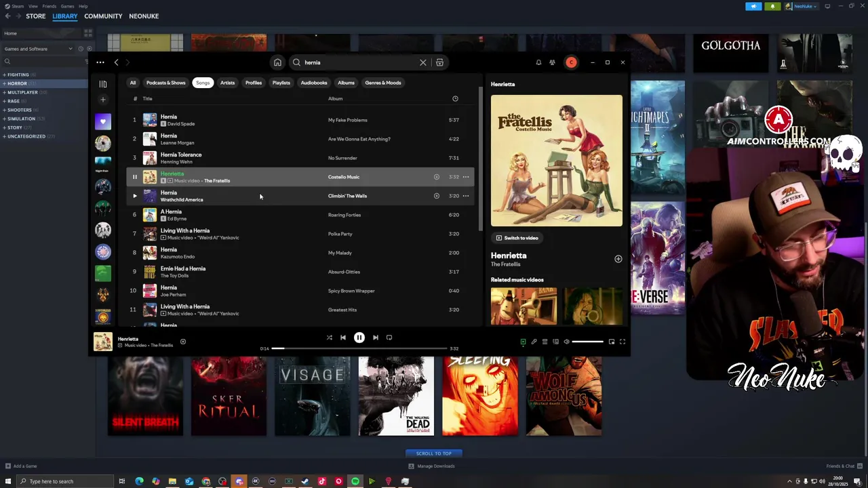Open Steam Games menu

(x=67, y=6)
